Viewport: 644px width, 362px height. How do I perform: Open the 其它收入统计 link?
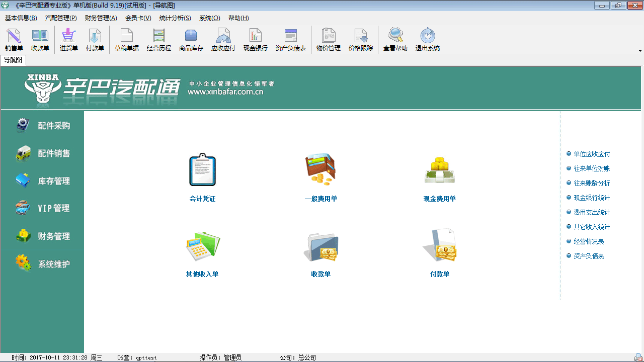click(x=592, y=227)
